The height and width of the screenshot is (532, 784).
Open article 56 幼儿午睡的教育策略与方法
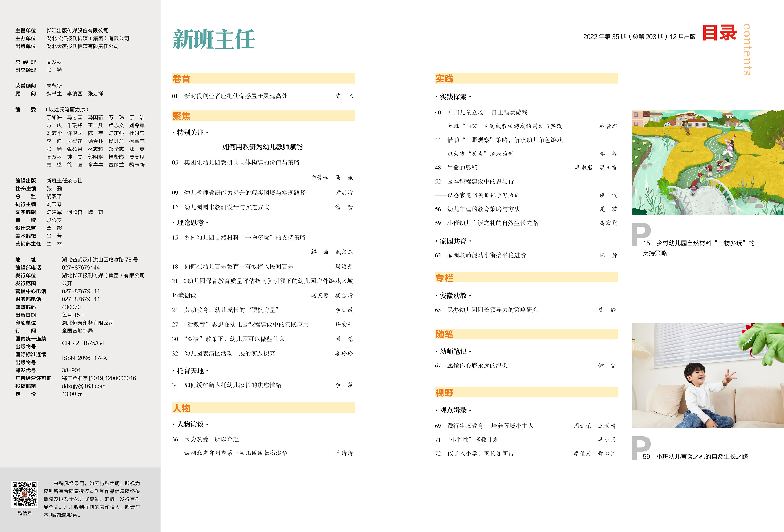coord(483,209)
